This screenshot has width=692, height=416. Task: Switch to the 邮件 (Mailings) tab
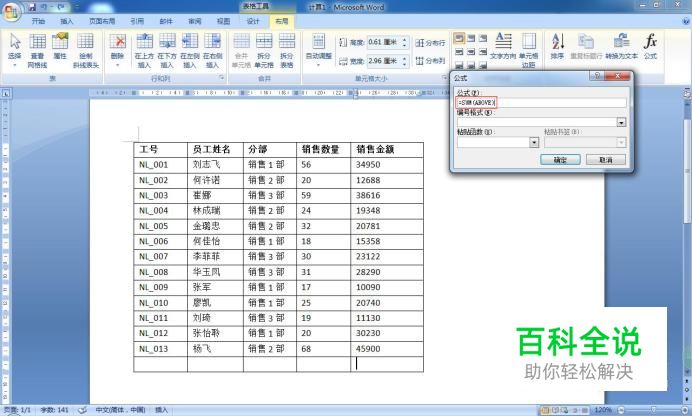pos(166,21)
